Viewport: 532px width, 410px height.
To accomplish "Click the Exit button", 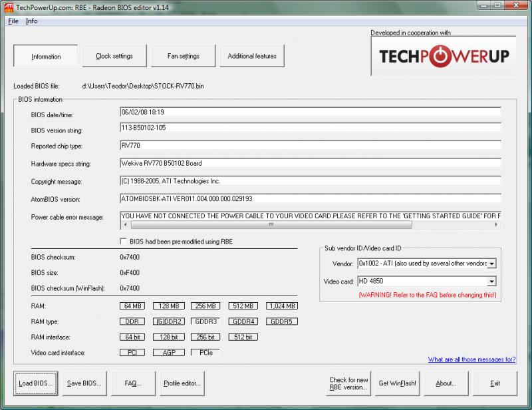I will (495, 383).
